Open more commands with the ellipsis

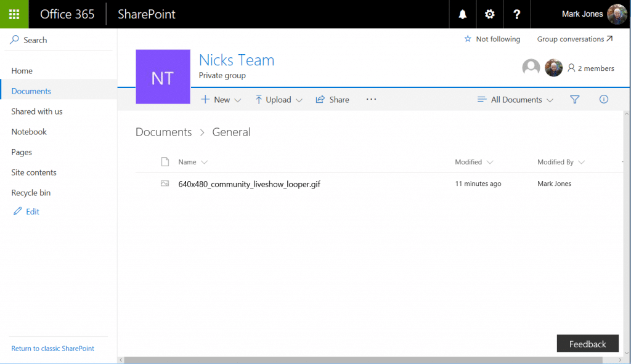pos(371,99)
